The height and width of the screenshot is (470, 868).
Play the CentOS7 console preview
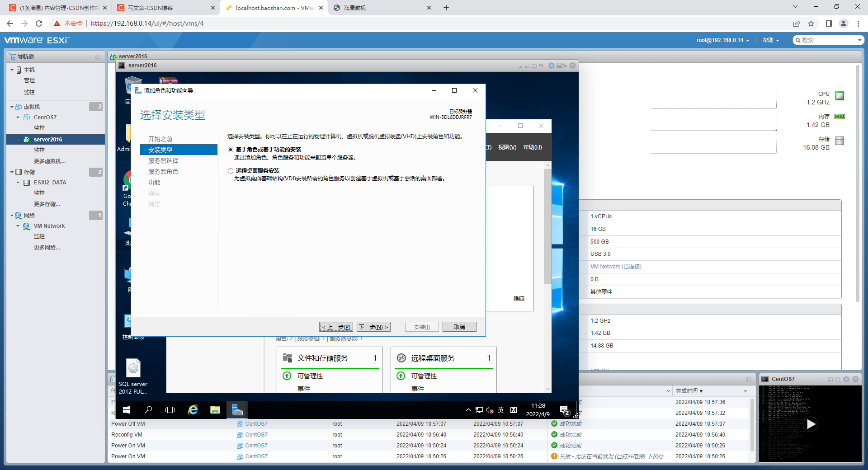[811, 424]
